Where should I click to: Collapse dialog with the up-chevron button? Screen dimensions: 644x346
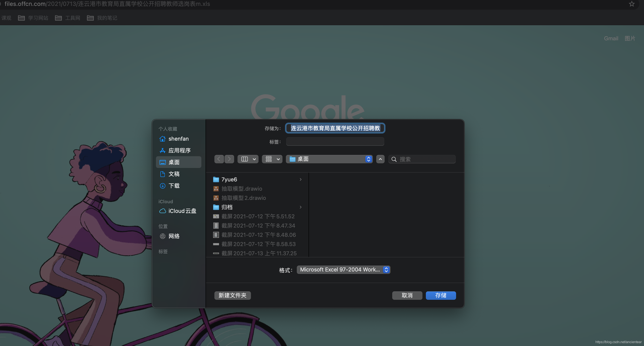[x=380, y=159]
